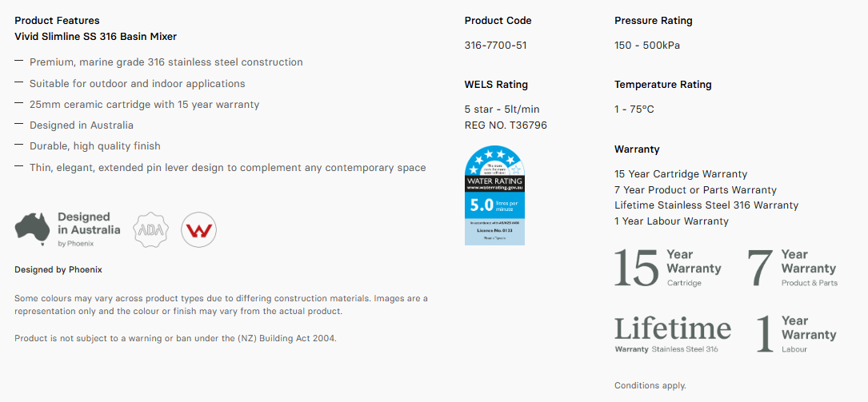Click the REG NO. T36796 text
The height and width of the screenshot is (402, 868).
click(x=506, y=125)
